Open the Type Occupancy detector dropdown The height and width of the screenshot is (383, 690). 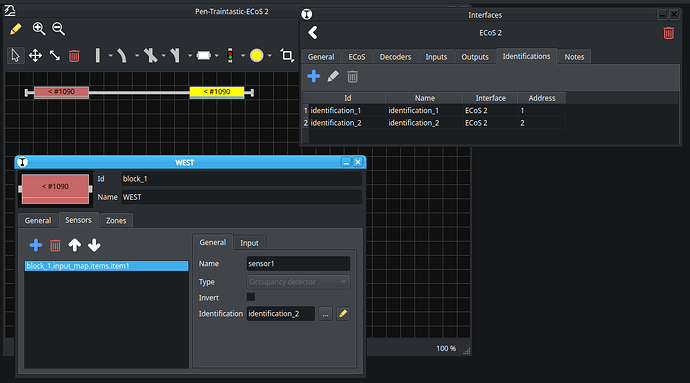(x=298, y=282)
